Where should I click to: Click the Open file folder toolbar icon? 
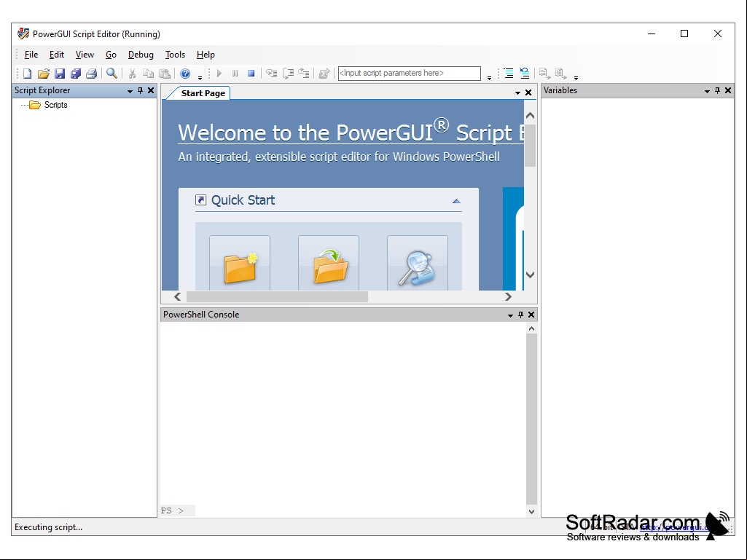pyautogui.click(x=43, y=74)
